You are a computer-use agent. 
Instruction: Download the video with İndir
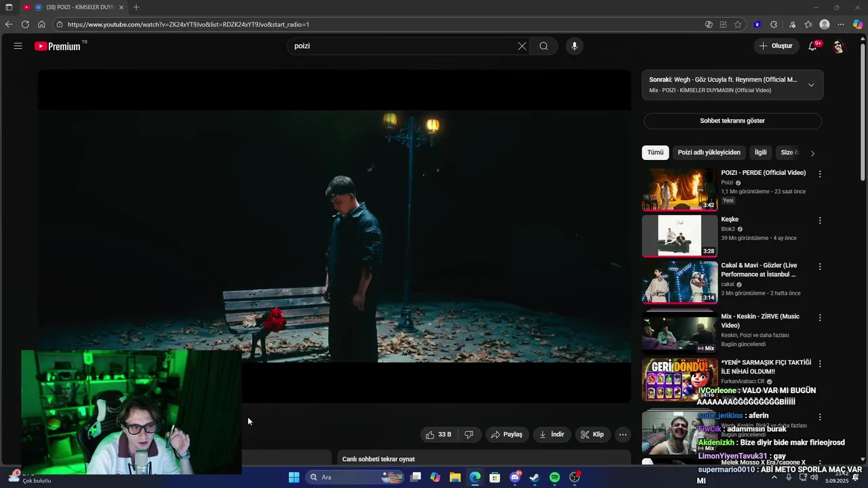click(x=552, y=434)
